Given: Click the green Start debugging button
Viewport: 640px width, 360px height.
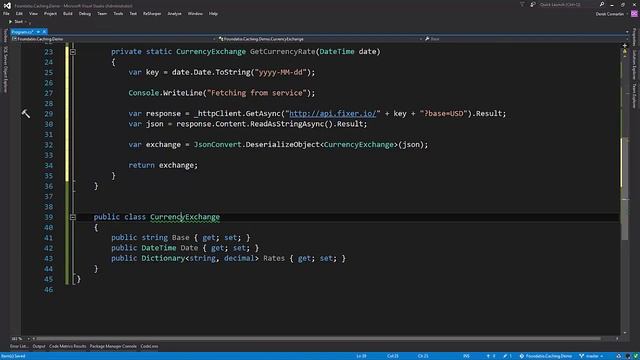Looking at the screenshot, I should click(x=16, y=22).
